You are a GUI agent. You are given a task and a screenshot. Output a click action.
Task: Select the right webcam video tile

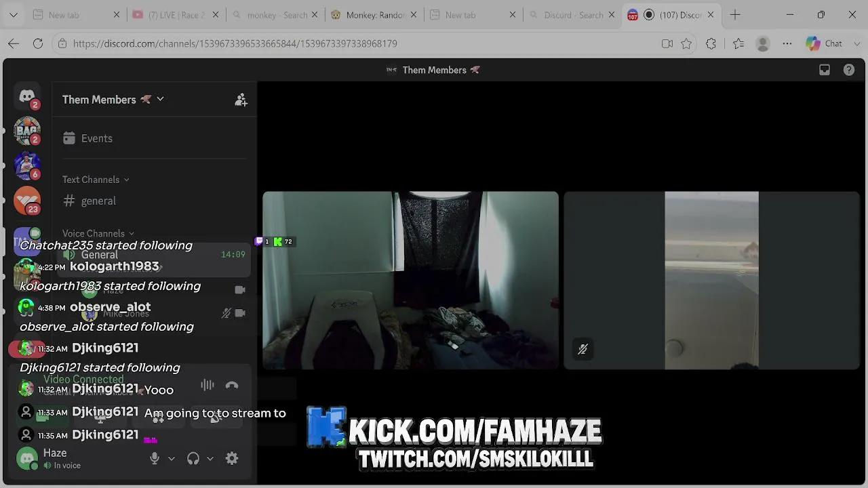coord(711,281)
